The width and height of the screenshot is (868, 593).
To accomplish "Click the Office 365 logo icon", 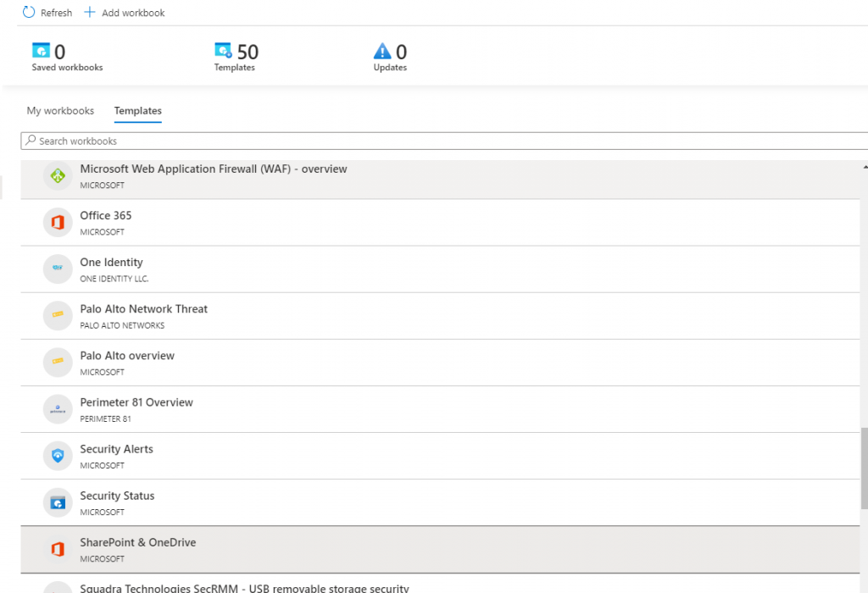I will 58,222.
